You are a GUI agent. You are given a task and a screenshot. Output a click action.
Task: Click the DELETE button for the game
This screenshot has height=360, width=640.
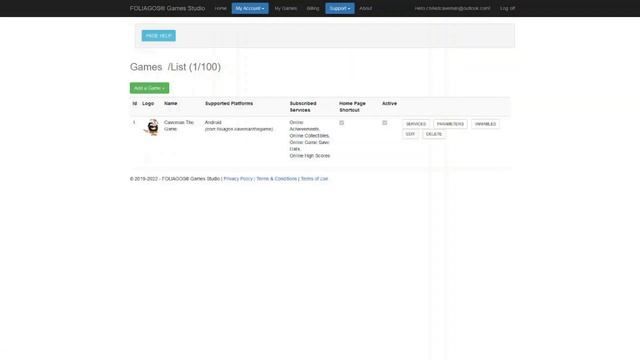click(x=433, y=134)
